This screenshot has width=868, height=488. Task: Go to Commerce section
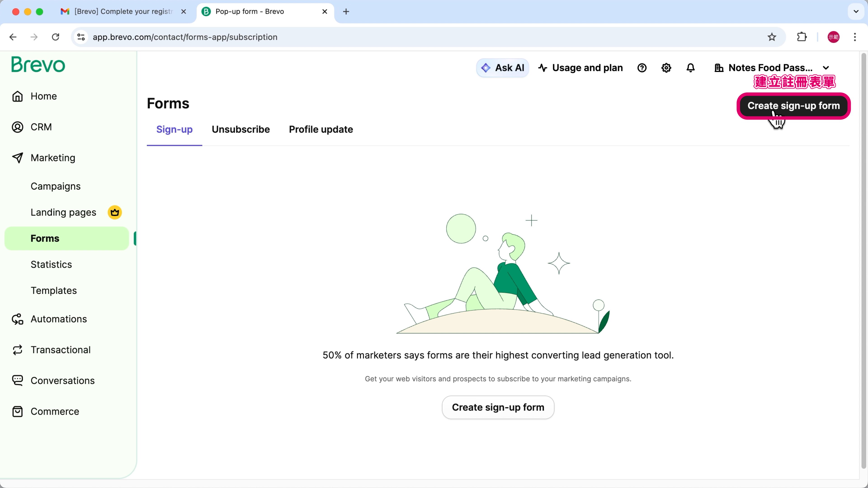click(x=54, y=411)
